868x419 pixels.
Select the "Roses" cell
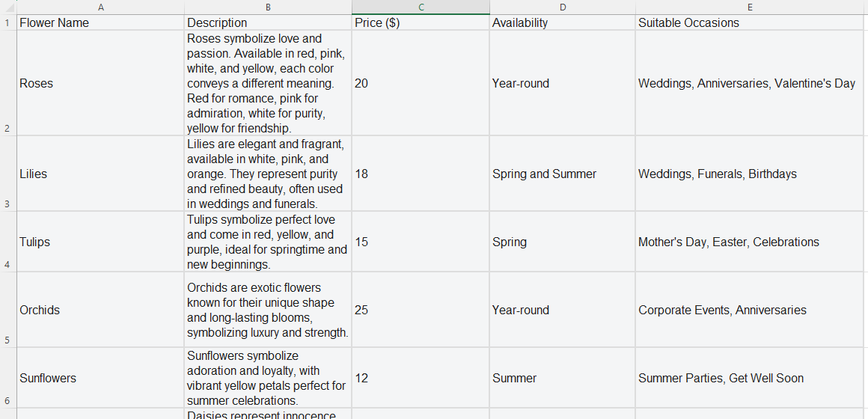point(100,83)
